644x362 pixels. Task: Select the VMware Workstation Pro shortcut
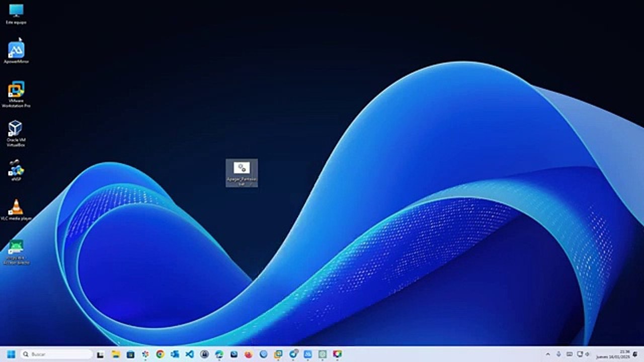16,95
